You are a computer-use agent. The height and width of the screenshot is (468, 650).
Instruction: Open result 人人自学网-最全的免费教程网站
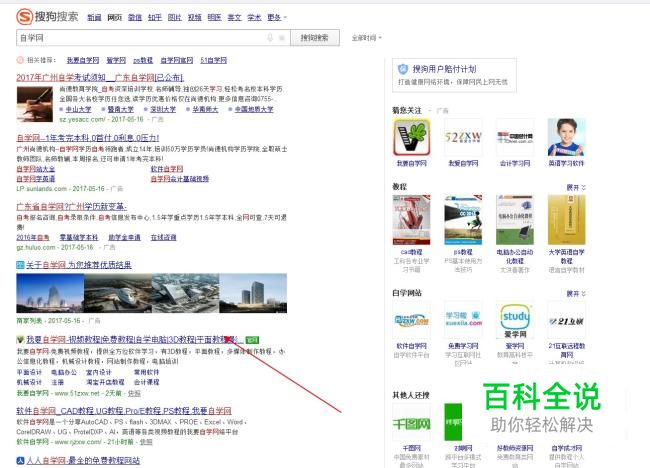click(83, 460)
